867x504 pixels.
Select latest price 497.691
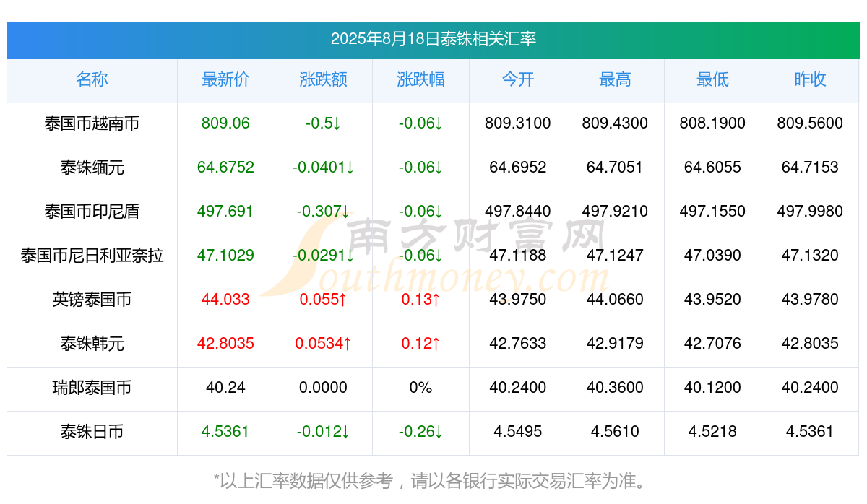(225, 212)
